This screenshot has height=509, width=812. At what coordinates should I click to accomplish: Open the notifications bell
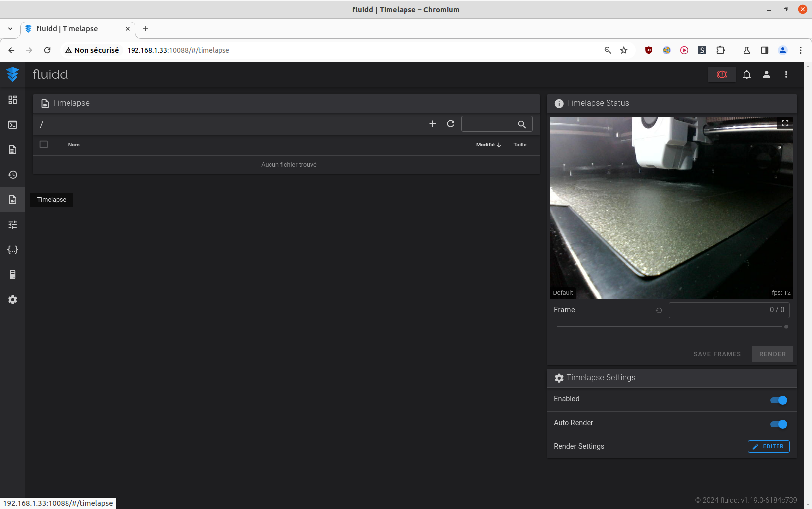[x=746, y=74]
